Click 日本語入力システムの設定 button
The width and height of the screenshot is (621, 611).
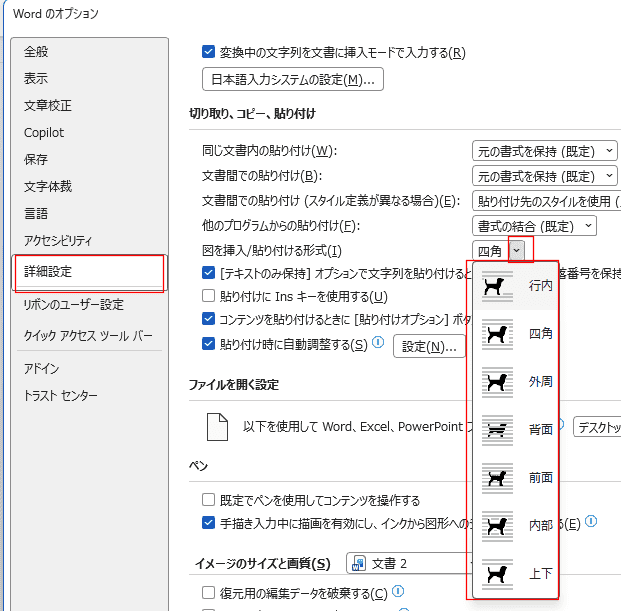coord(293,80)
